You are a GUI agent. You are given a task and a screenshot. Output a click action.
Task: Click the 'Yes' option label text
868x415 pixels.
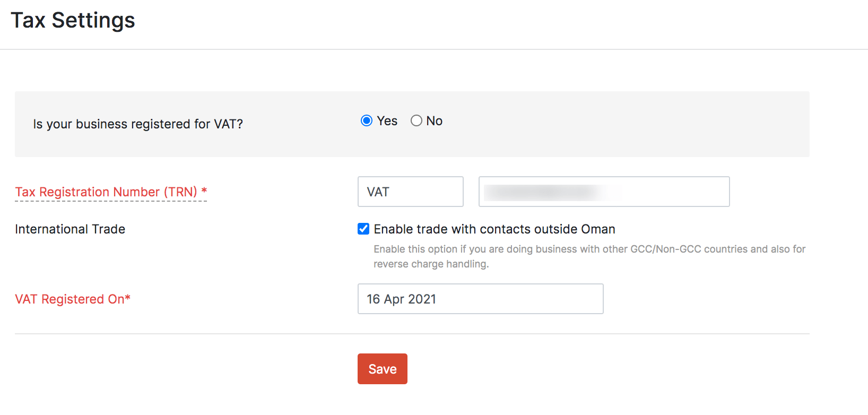click(387, 121)
